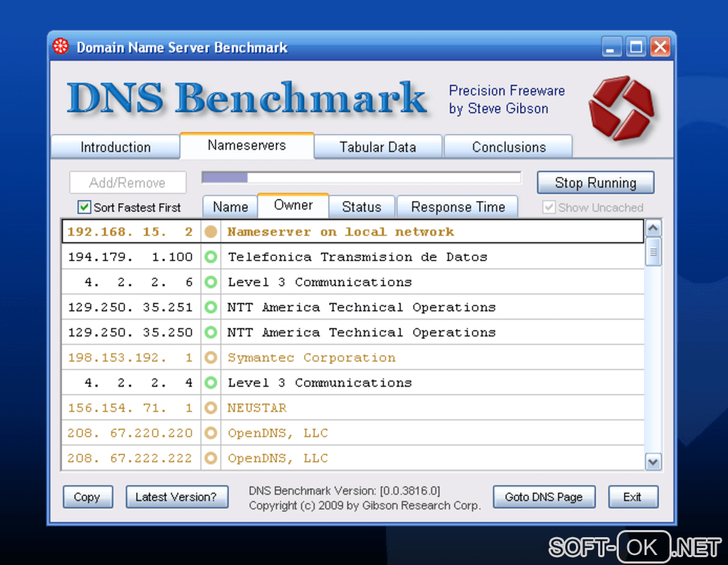This screenshot has height=565, width=728.
Task: Click orange status circle for NEUSTAR
Action: pyautogui.click(x=211, y=407)
